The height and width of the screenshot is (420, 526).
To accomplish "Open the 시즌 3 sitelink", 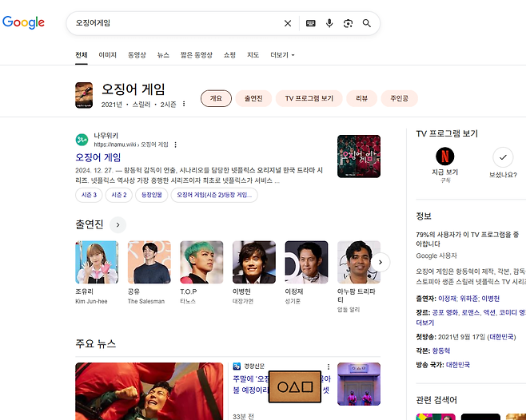I will 89,195.
